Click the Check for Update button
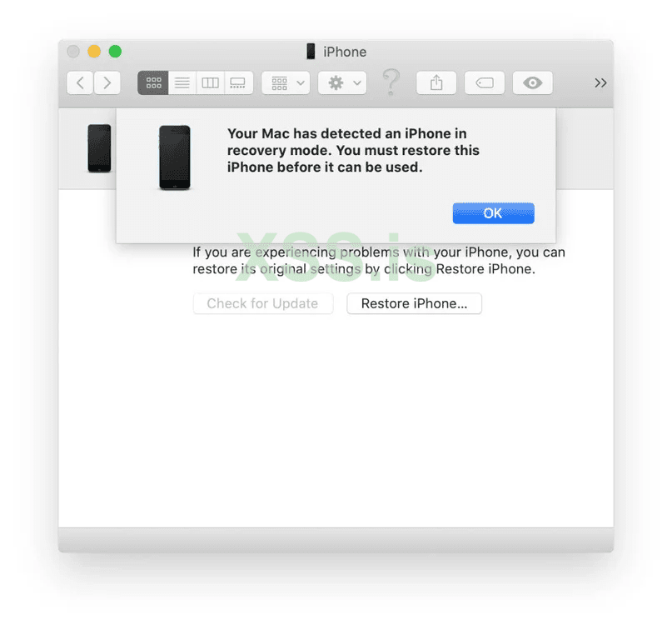The image size is (672, 630). tap(262, 303)
